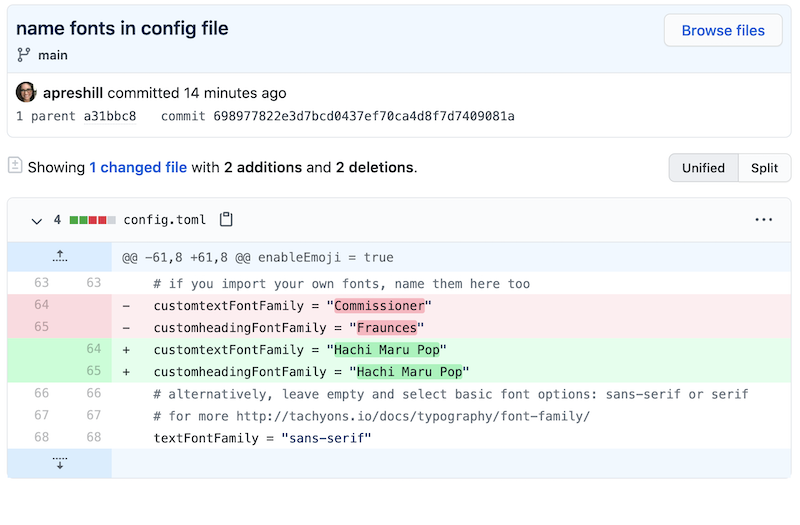This screenshot has width=800, height=525.
Task: Click the config.toml file name
Action: click(x=164, y=220)
